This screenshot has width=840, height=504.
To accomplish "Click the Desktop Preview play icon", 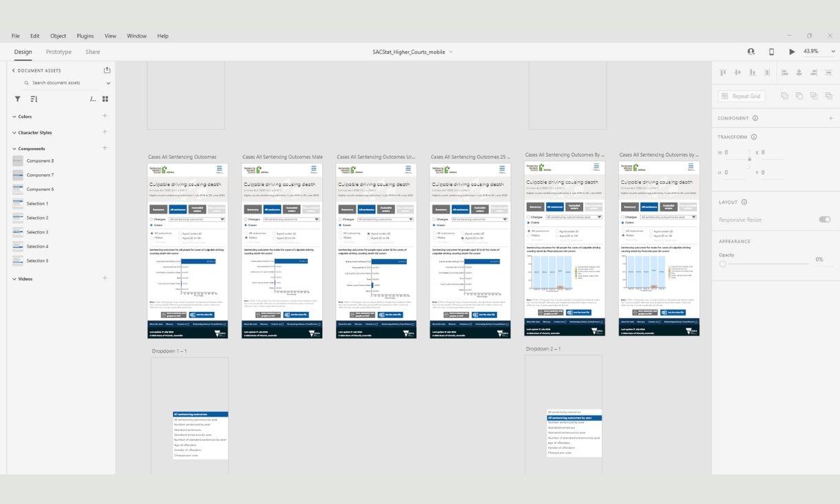I will point(792,52).
